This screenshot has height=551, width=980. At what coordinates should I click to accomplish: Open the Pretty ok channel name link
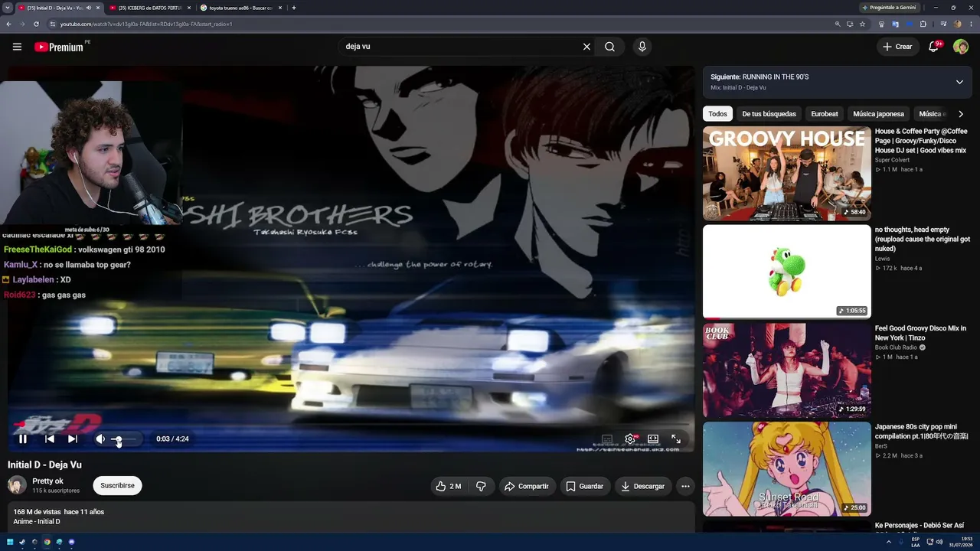(x=47, y=481)
